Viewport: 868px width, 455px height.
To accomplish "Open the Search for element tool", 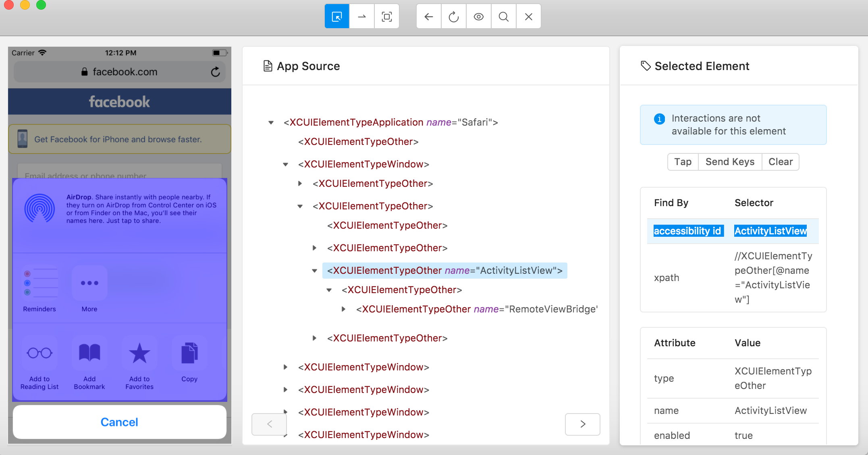I will point(504,17).
